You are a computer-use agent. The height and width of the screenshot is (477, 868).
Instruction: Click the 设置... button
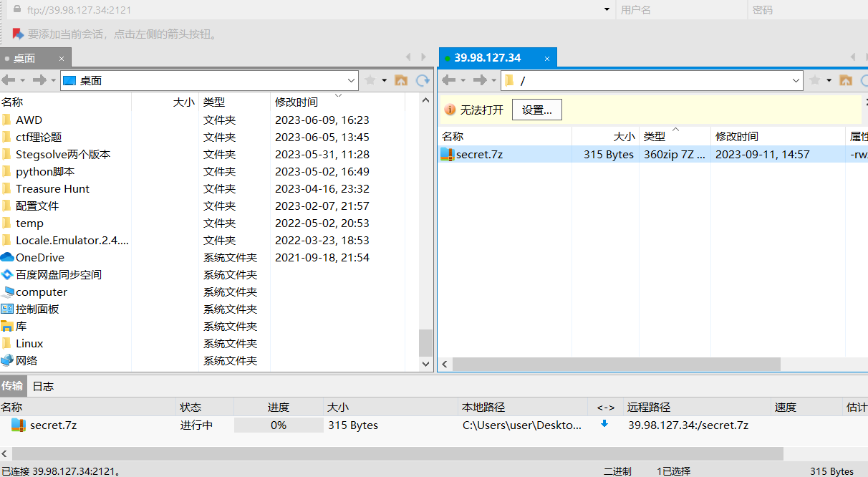[x=536, y=110]
